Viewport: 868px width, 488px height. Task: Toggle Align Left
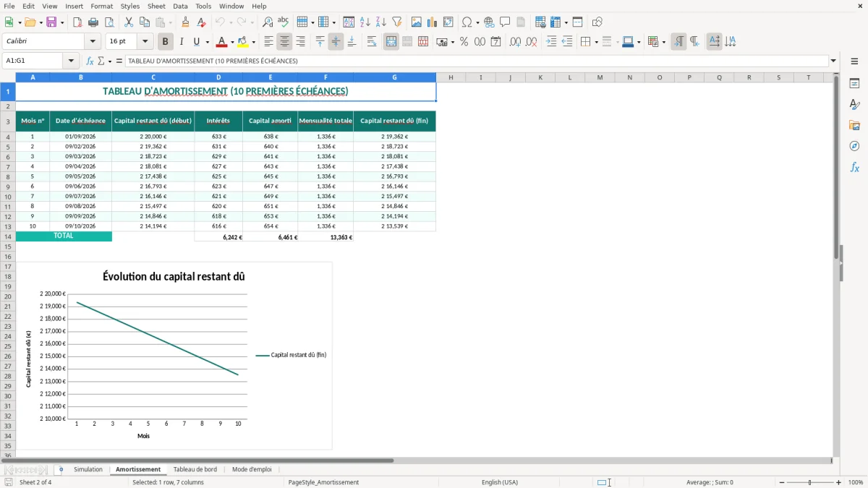tap(269, 42)
